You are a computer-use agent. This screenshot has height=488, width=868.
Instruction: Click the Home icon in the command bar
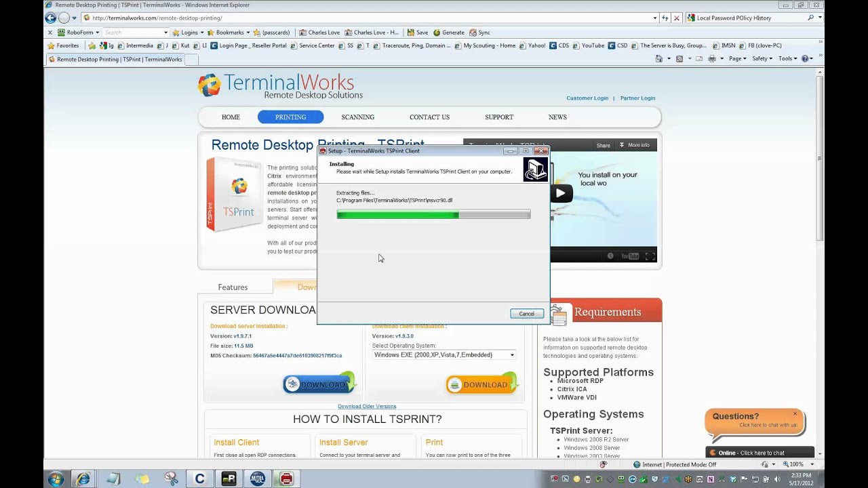point(659,59)
